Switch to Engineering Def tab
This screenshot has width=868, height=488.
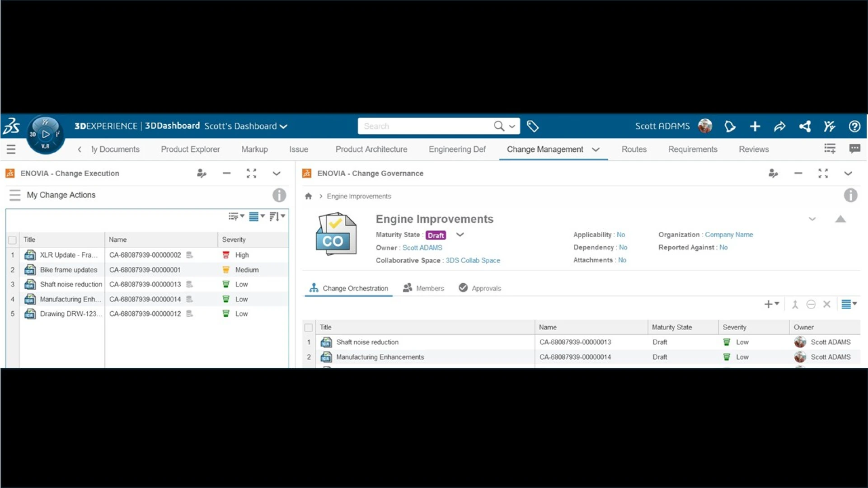coord(457,149)
